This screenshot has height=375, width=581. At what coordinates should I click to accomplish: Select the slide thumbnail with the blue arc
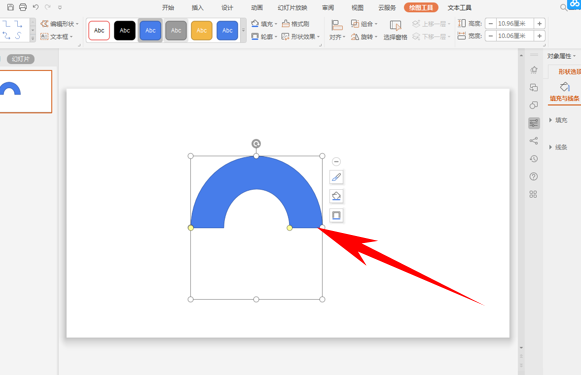coord(25,91)
